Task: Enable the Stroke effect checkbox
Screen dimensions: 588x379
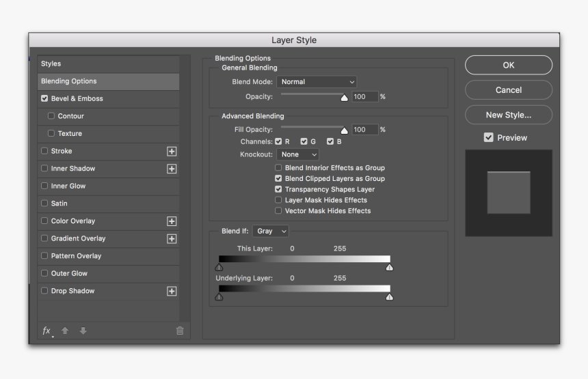Action: pos(44,151)
